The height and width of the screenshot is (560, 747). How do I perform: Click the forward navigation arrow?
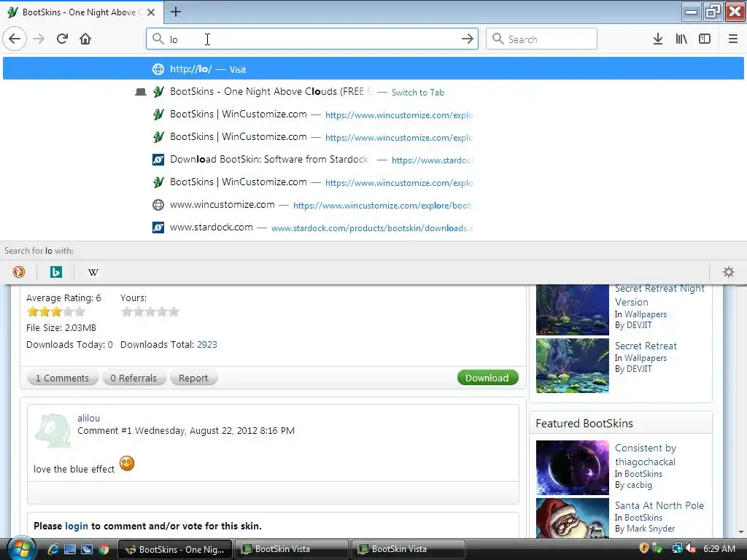click(x=39, y=39)
